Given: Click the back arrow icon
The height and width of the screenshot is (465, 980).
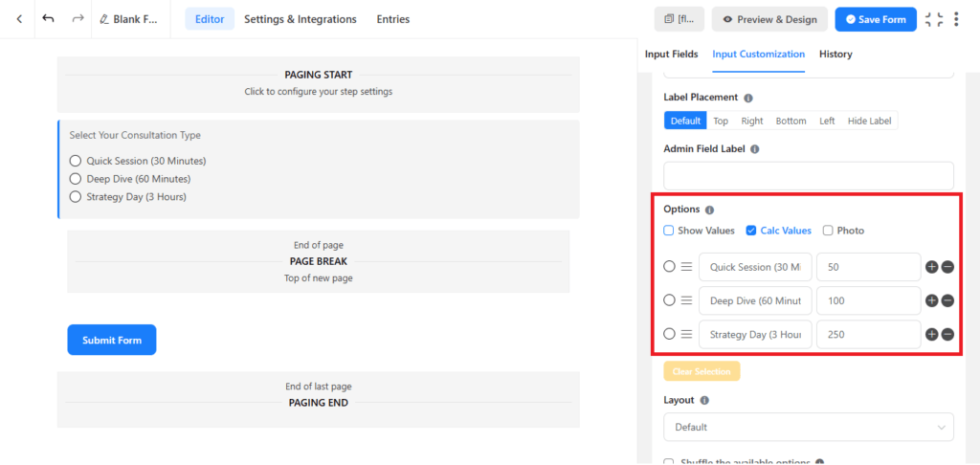Looking at the screenshot, I should click(19, 19).
